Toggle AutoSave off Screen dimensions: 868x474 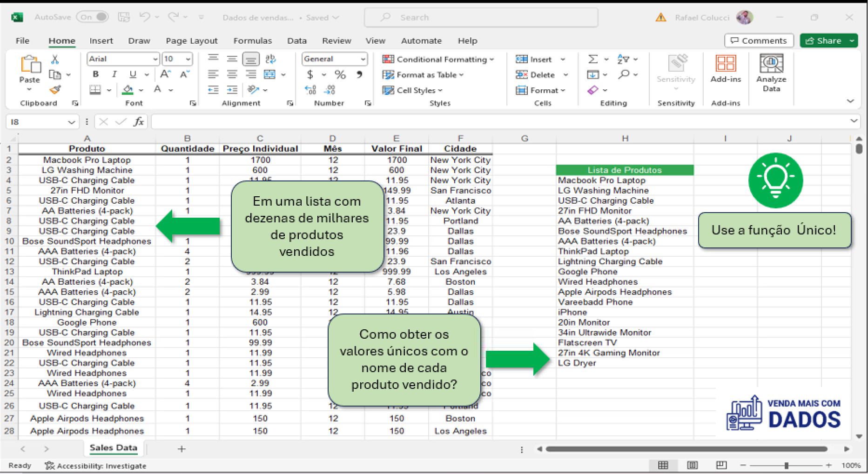(x=92, y=16)
